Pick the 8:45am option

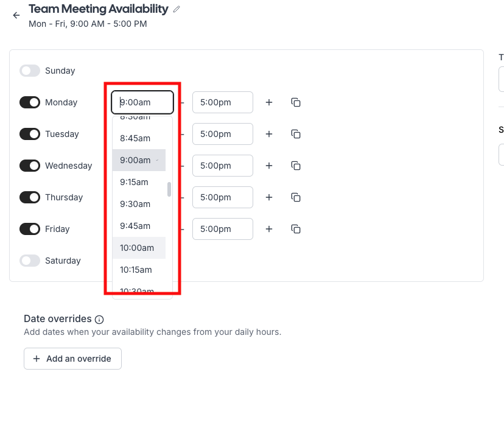[135, 138]
